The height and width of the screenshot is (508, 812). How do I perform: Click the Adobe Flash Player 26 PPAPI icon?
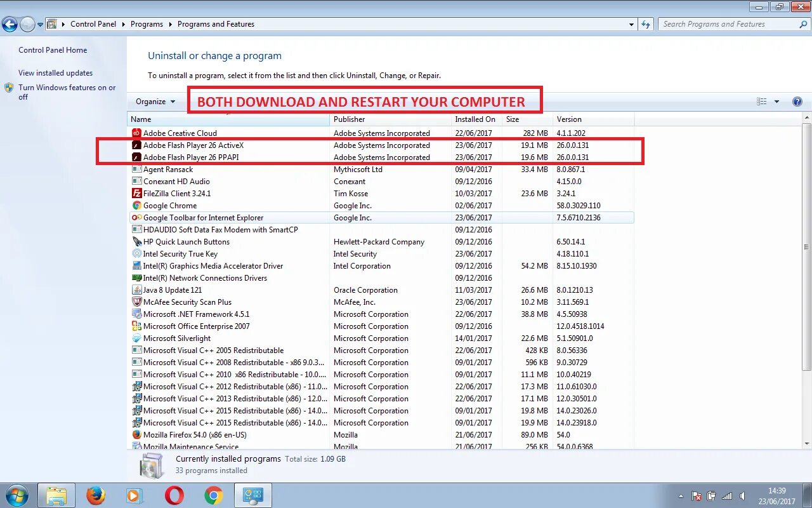(136, 157)
